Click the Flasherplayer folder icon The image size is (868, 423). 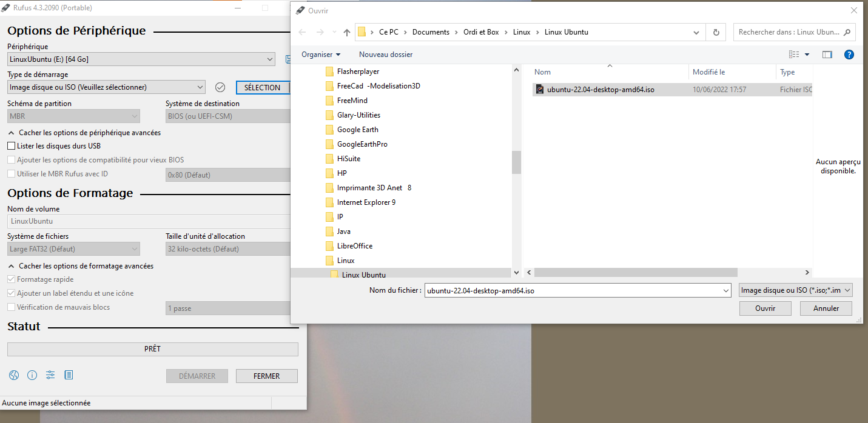[x=330, y=72]
